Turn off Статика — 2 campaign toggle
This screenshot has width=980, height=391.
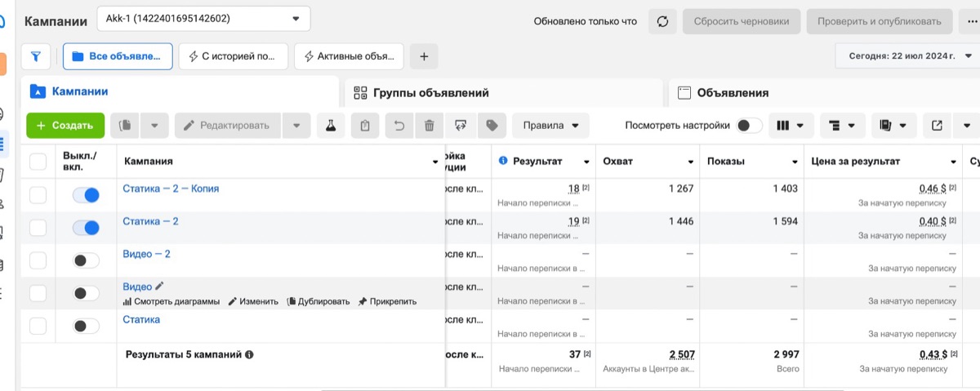86,228
